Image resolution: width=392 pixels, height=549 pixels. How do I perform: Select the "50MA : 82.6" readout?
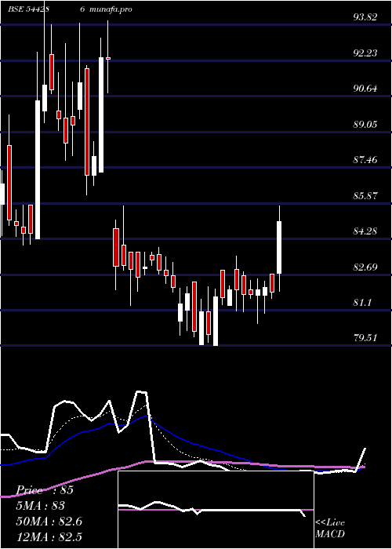click(x=49, y=522)
